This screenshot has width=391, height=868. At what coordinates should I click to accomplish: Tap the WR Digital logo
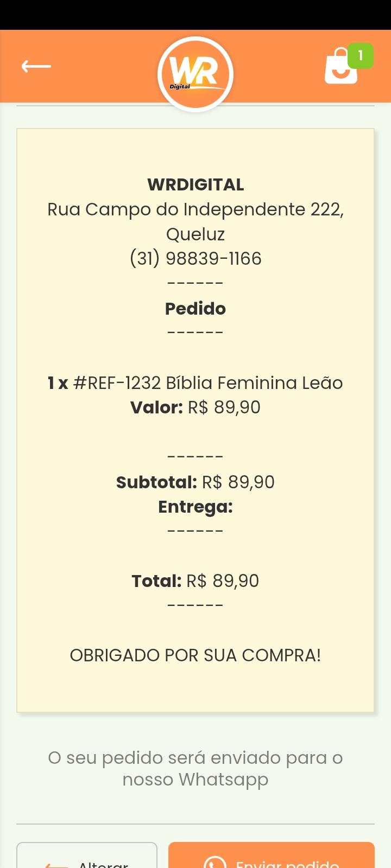pos(195,74)
